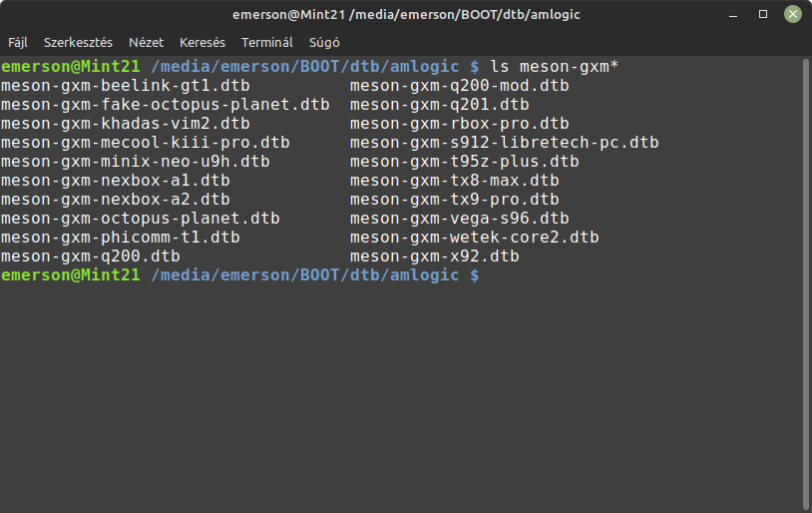Click the window title bar text
Screen dimensions: 812x513
(x=406, y=15)
